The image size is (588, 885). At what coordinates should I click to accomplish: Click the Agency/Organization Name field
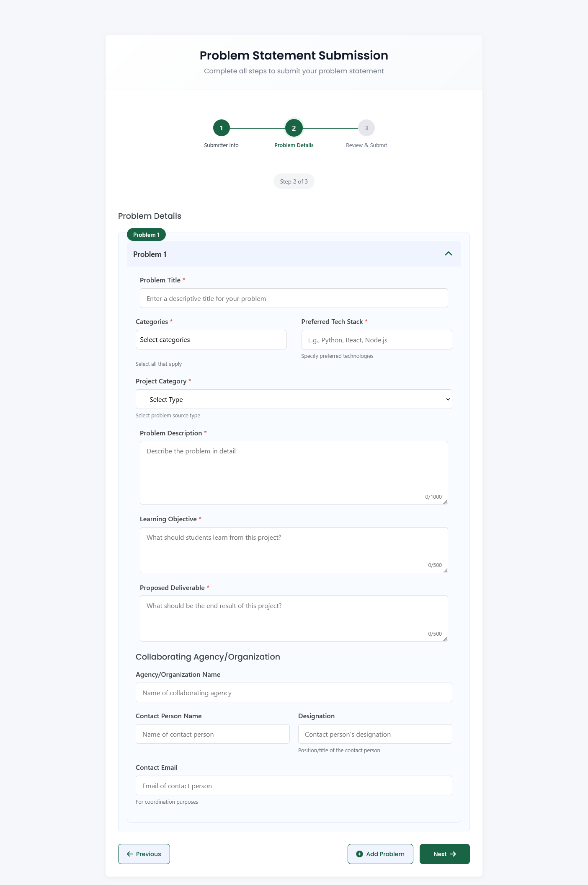click(294, 693)
